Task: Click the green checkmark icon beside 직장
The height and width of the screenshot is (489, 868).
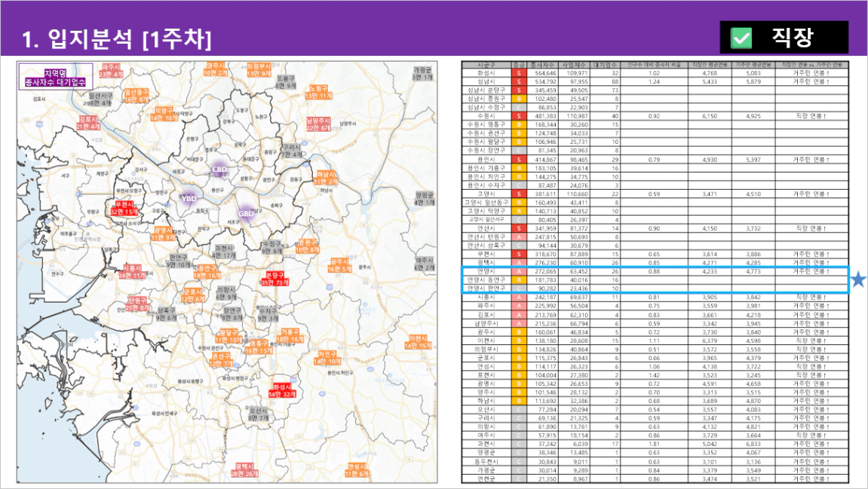Action: [742, 37]
